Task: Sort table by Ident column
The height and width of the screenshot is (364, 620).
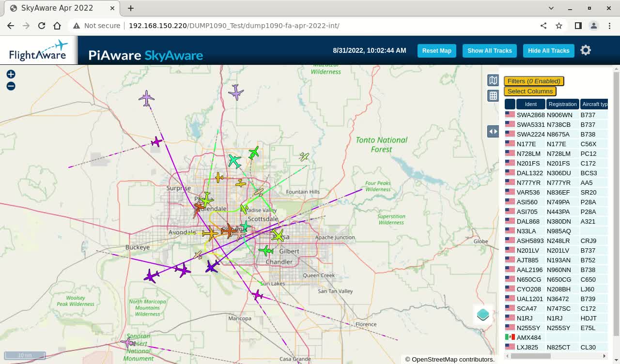Action: click(x=531, y=104)
